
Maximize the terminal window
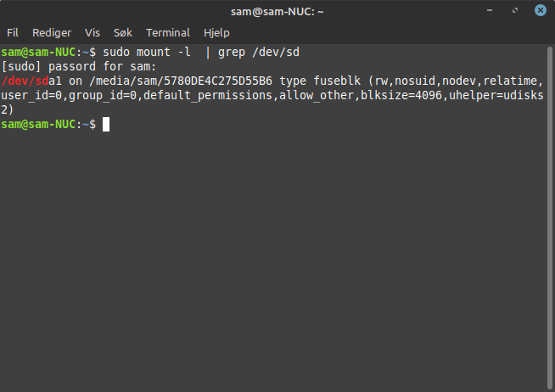point(515,10)
